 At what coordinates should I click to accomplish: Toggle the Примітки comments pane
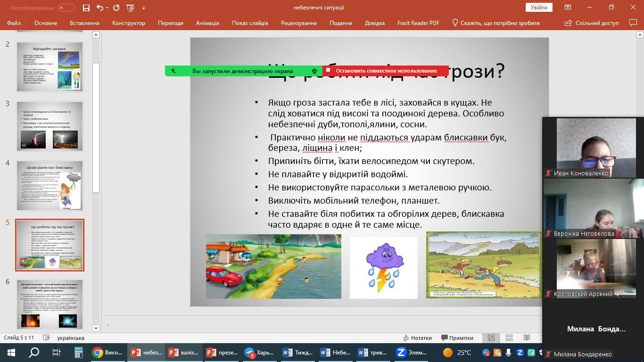(457, 337)
